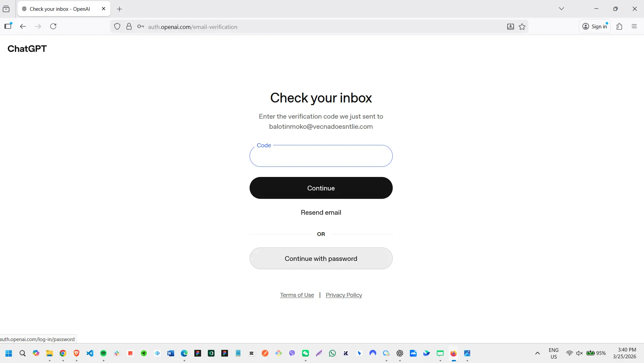Viewport: 644px width, 363px height.
Task: Select the Check your inbox - OpenAI tab
Action: pyautogui.click(x=64, y=9)
